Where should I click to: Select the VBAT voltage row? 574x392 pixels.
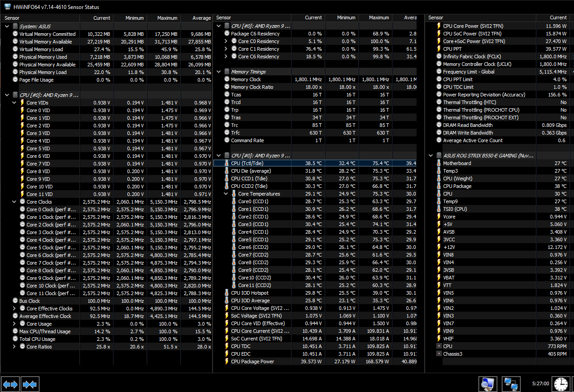(x=500, y=278)
